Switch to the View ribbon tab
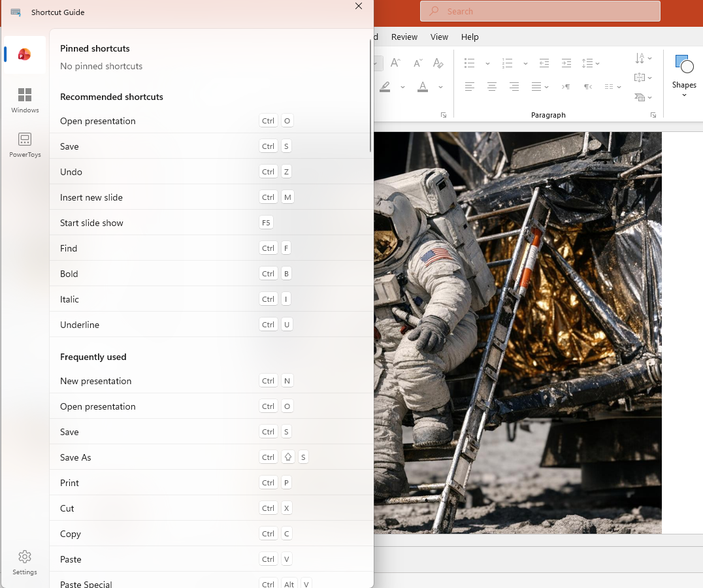 click(439, 37)
